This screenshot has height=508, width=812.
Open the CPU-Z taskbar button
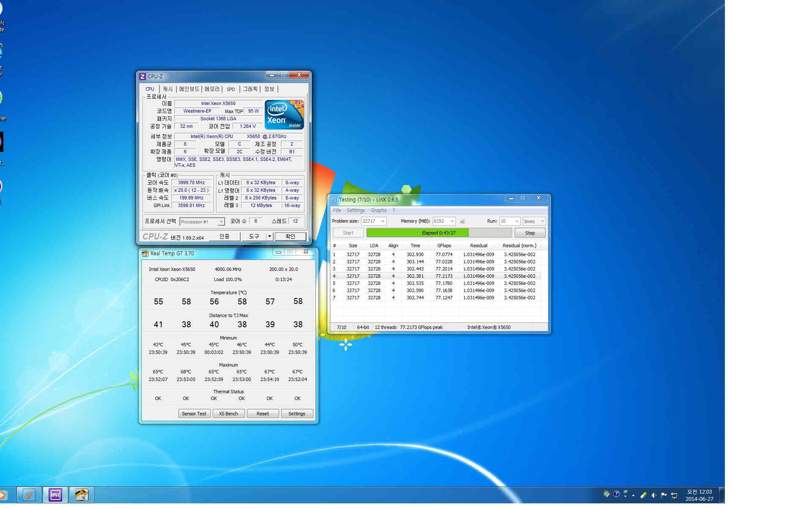[55, 494]
